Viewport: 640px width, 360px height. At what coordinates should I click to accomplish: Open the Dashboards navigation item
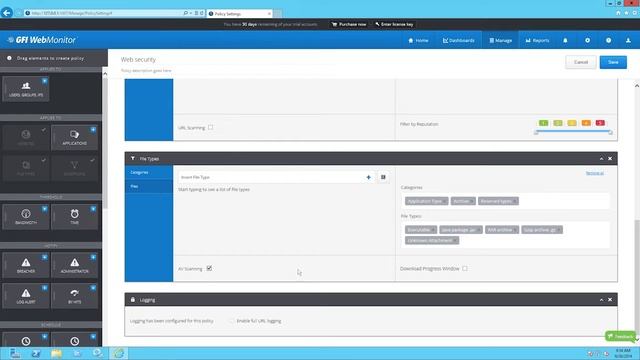[459, 40]
